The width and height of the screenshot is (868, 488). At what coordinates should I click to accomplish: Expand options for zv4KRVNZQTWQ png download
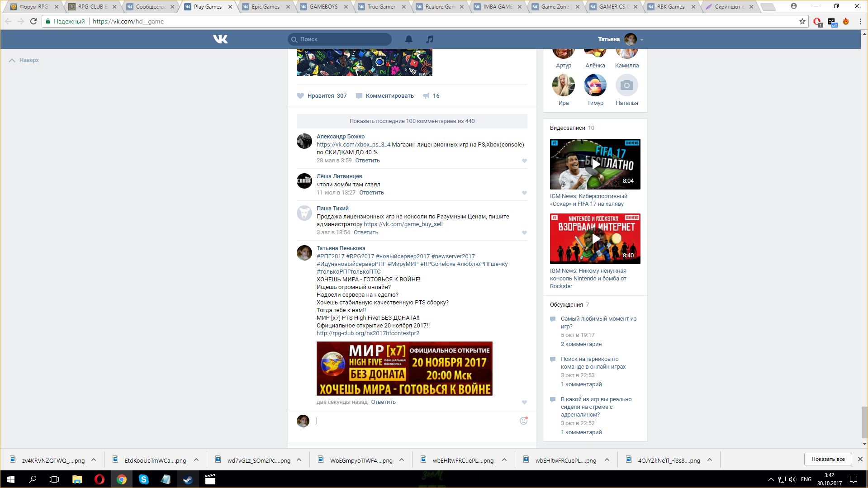tap(94, 460)
